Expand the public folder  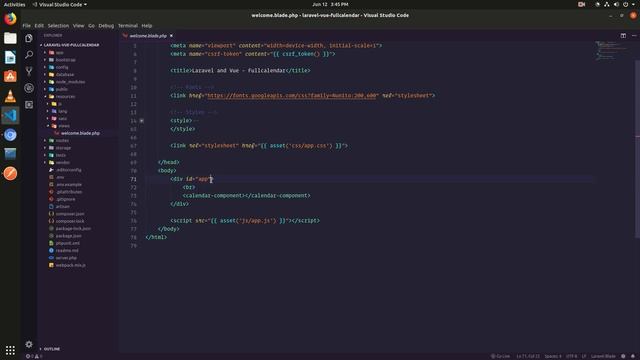point(62,89)
